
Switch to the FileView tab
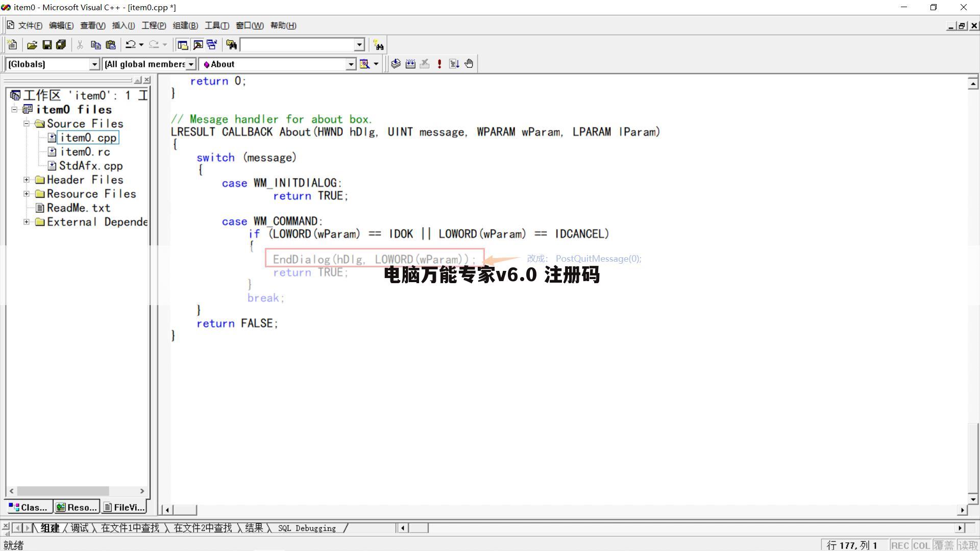124,507
